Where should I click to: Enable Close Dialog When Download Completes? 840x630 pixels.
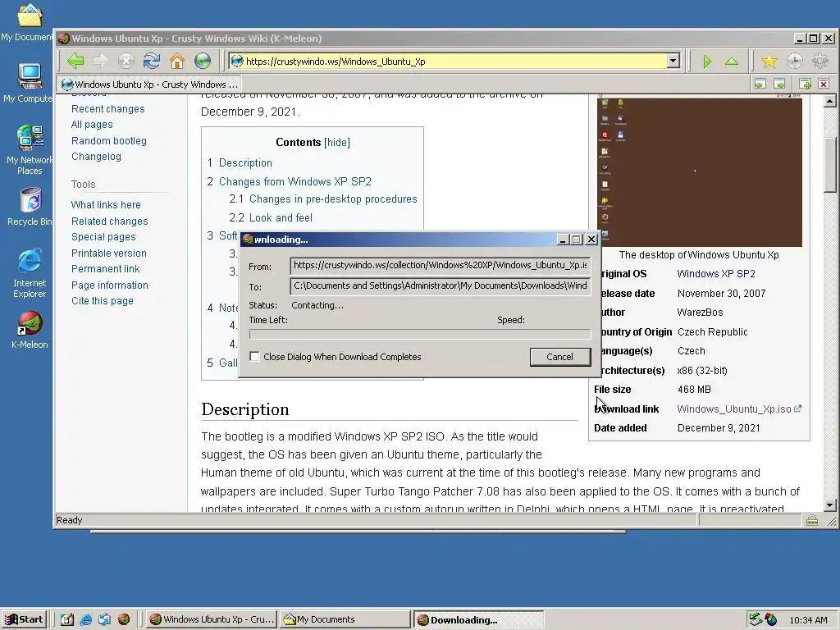click(x=254, y=357)
